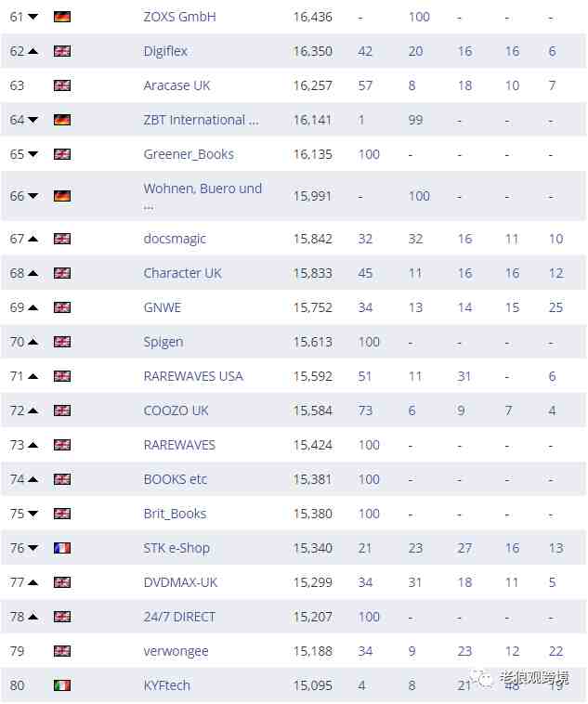
Task: Click the up arrow at rank 70
Action: (33, 342)
